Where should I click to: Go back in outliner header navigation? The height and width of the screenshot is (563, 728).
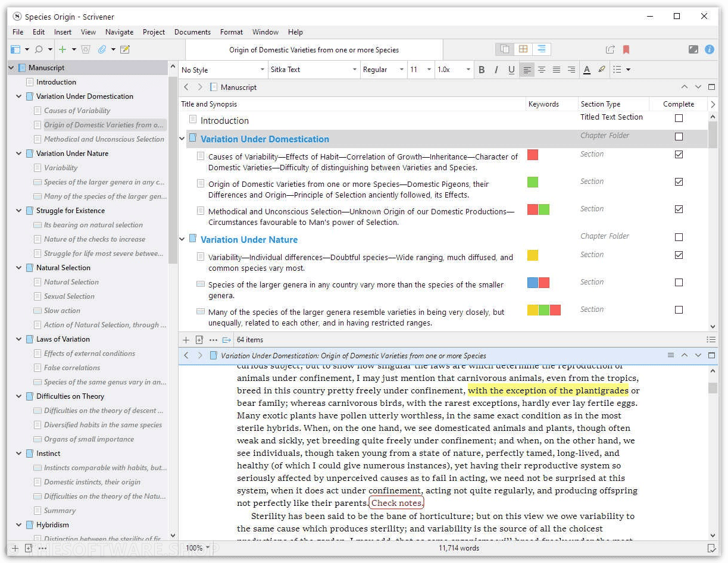pyautogui.click(x=186, y=87)
